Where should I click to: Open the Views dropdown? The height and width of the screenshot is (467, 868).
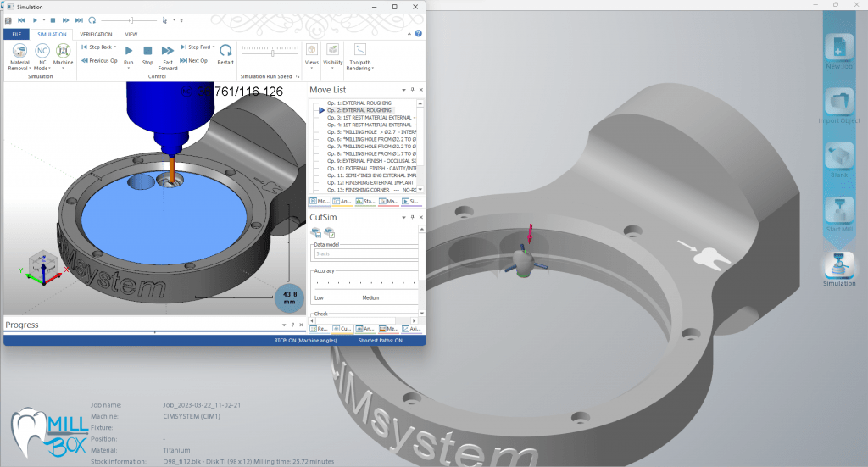pyautogui.click(x=312, y=56)
